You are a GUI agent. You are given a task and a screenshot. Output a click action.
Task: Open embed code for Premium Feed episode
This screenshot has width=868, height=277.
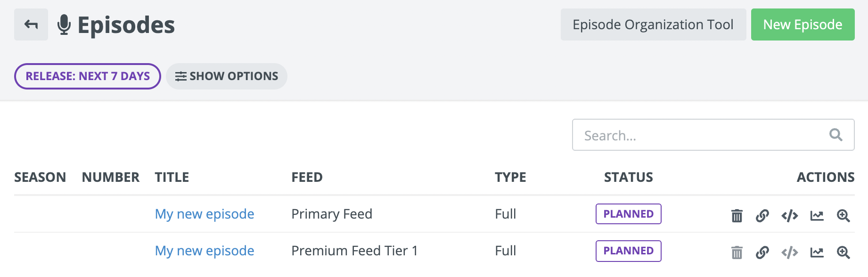click(x=789, y=252)
